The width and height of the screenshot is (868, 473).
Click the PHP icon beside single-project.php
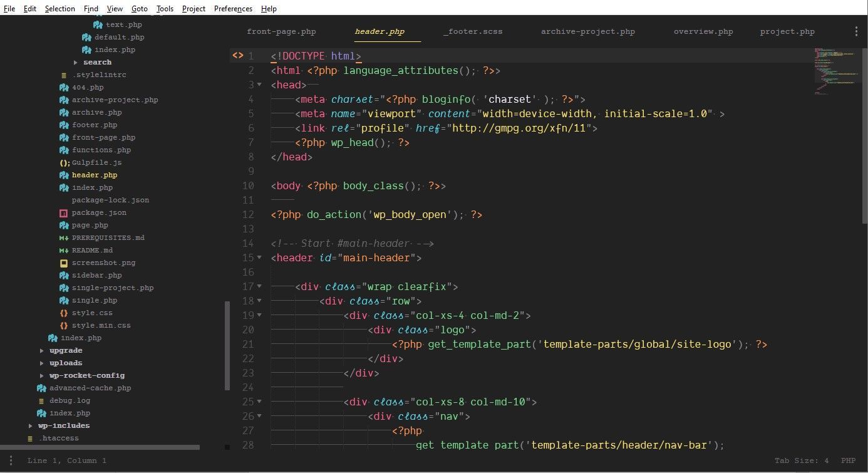[64, 288]
